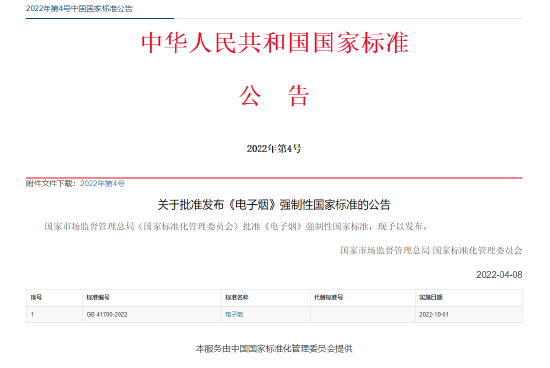Open the 2022年第4号中国国家标准公告 tab
The image size is (550, 368).
click(x=79, y=9)
